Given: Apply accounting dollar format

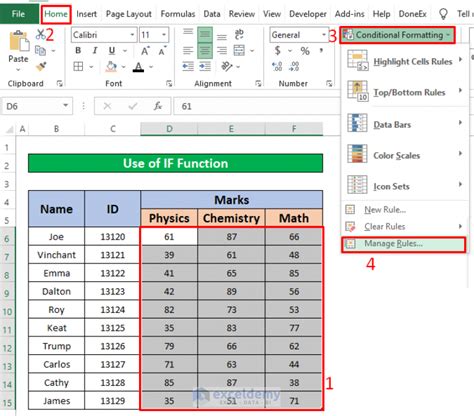Looking at the screenshot, I should (277, 51).
